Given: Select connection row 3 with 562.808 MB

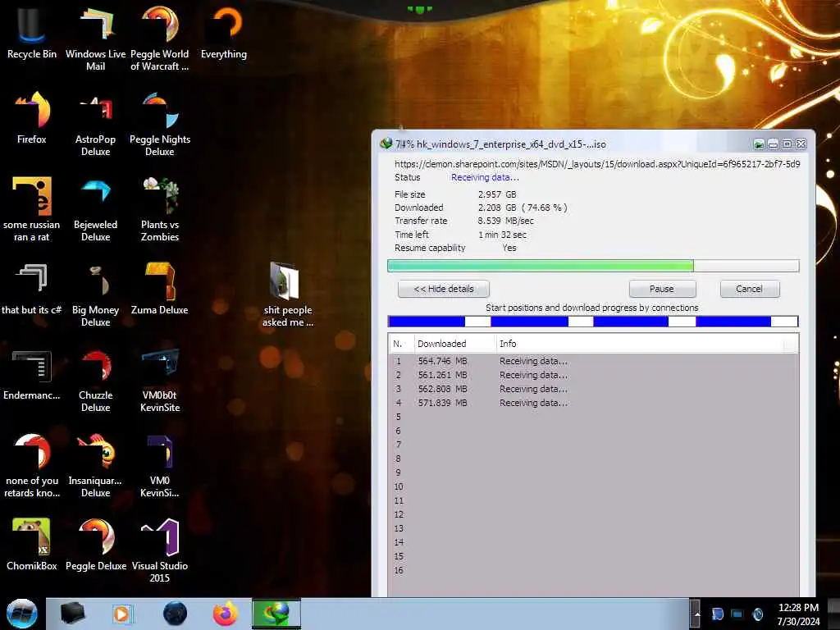Looking at the screenshot, I should [x=593, y=389].
